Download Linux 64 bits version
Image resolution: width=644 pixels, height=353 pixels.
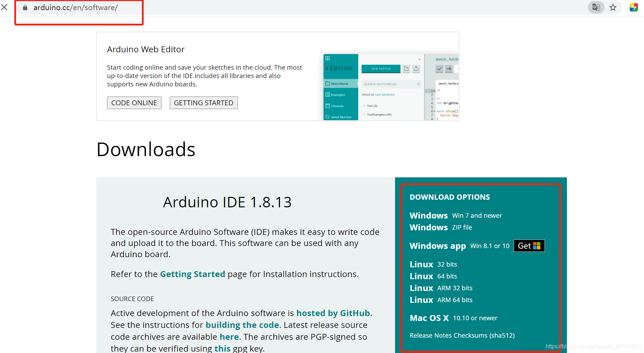click(x=433, y=276)
